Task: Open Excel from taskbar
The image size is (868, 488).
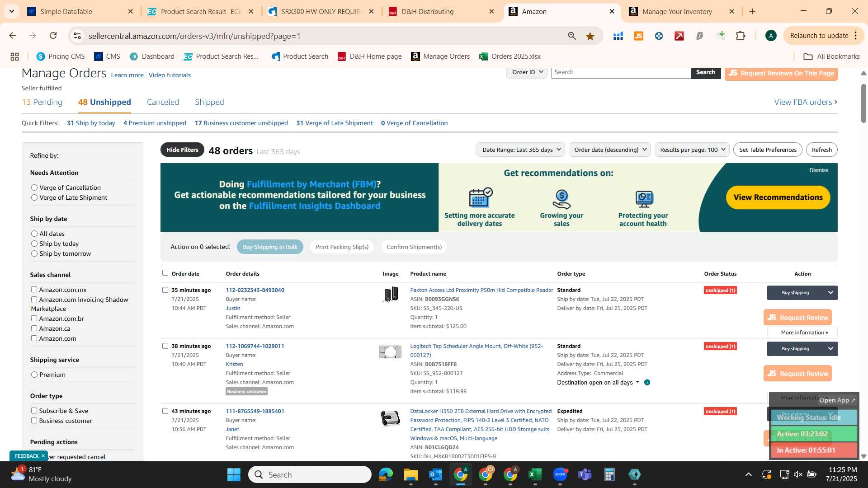Action: click(535, 474)
